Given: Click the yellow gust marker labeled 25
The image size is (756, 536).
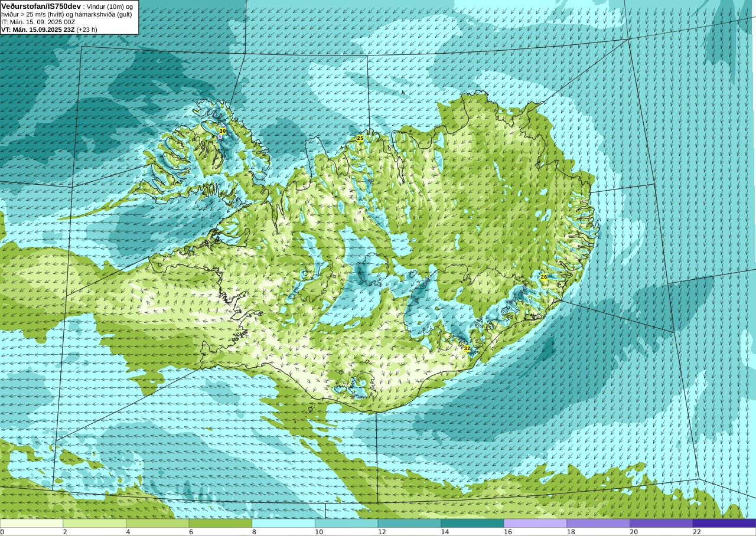Looking at the screenshot, I should (360, 138).
